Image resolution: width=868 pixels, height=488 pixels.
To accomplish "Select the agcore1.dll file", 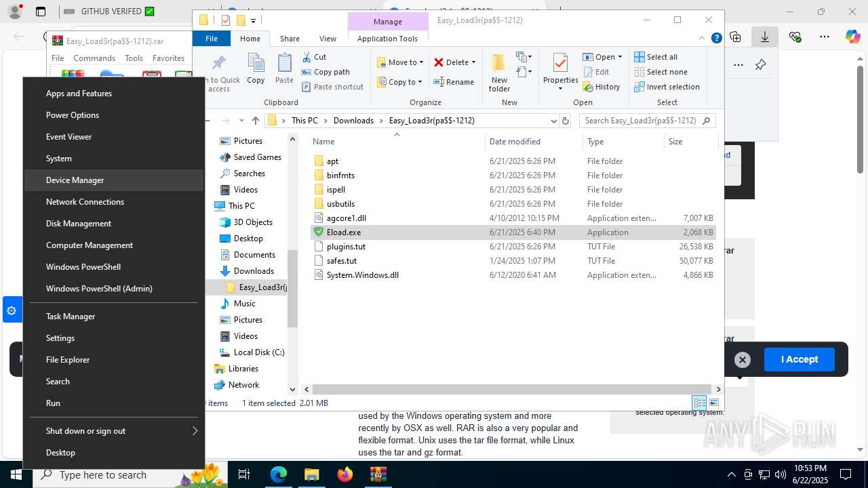I will click(513, 218).
